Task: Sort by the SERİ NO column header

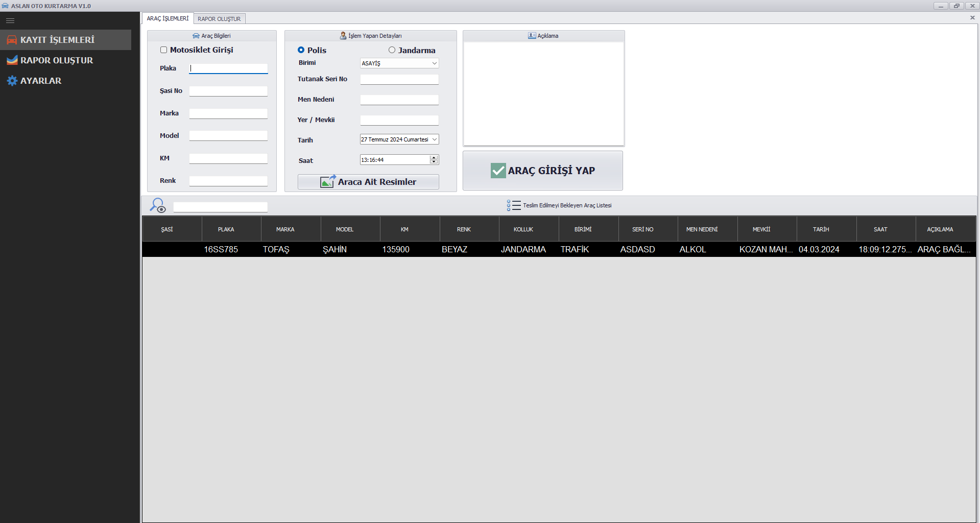Action: (x=648, y=229)
